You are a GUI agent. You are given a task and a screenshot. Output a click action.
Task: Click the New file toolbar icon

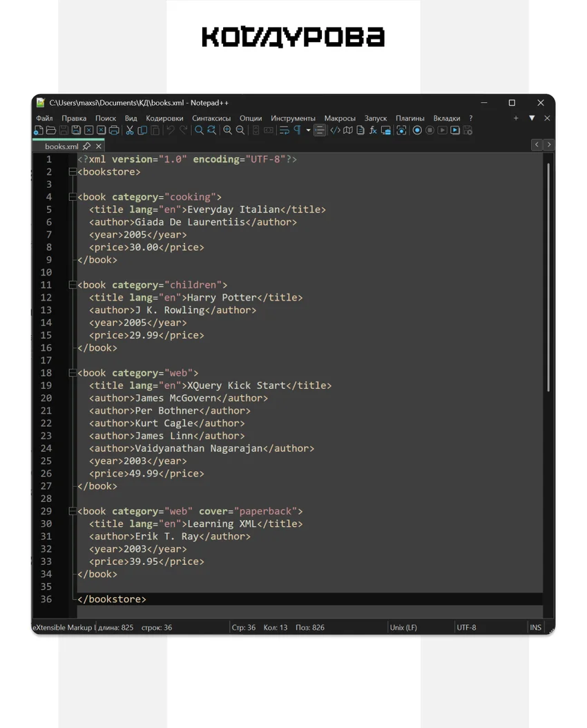click(x=39, y=131)
